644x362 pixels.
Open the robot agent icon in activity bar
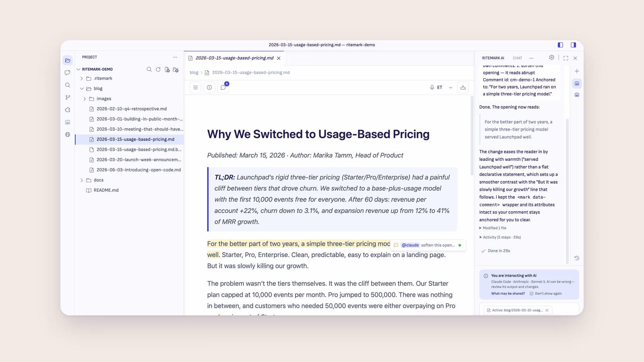[68, 122]
